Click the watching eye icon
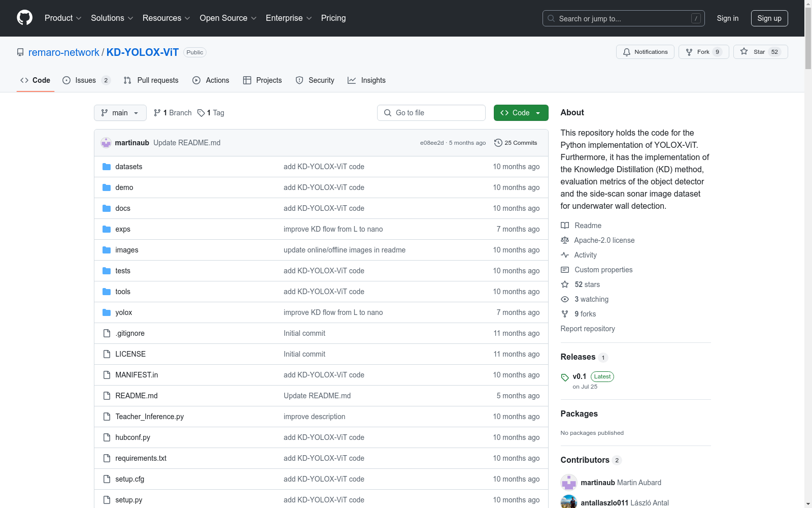This screenshot has width=812, height=508. pos(565,299)
